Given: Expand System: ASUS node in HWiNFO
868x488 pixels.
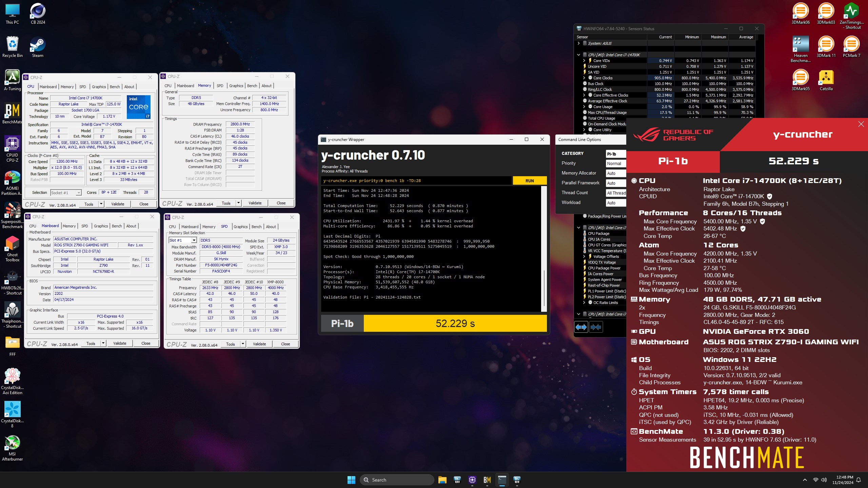Looking at the screenshot, I should point(578,43).
